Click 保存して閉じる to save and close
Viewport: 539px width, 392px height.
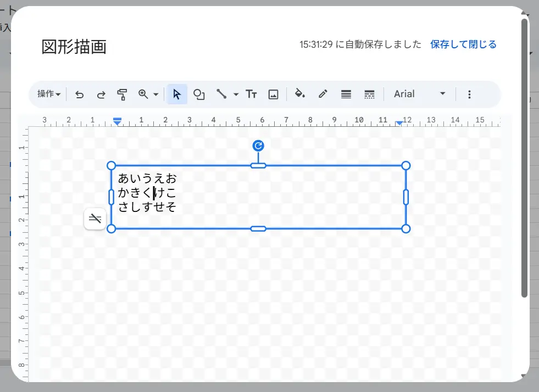[463, 44]
